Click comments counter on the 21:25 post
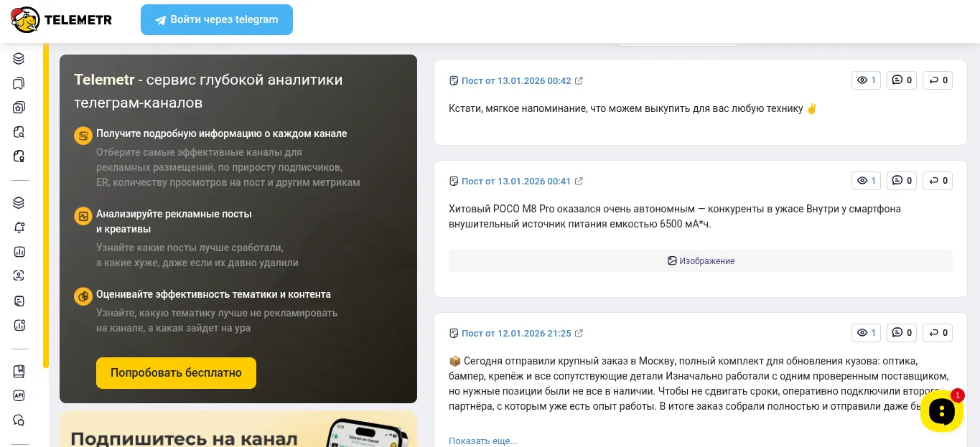 [x=902, y=333]
